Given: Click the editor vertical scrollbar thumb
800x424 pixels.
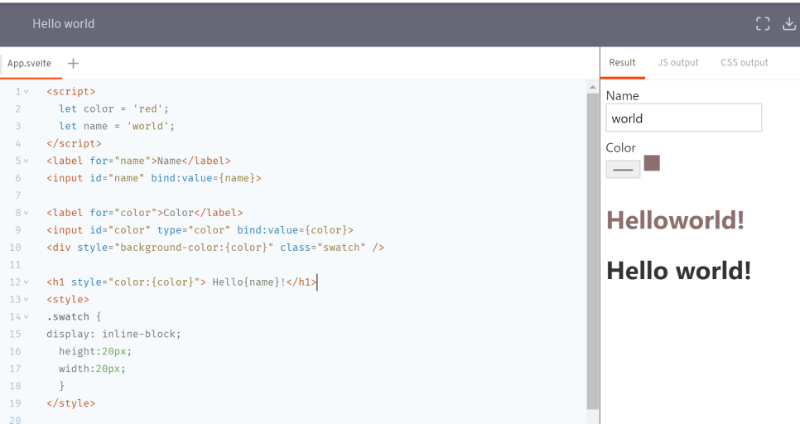Looking at the screenshot, I should click(x=592, y=251).
